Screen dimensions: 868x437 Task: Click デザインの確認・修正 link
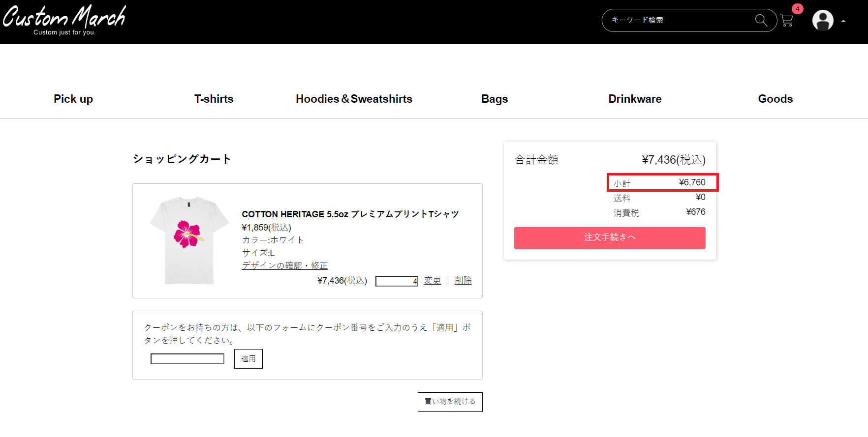coord(284,265)
